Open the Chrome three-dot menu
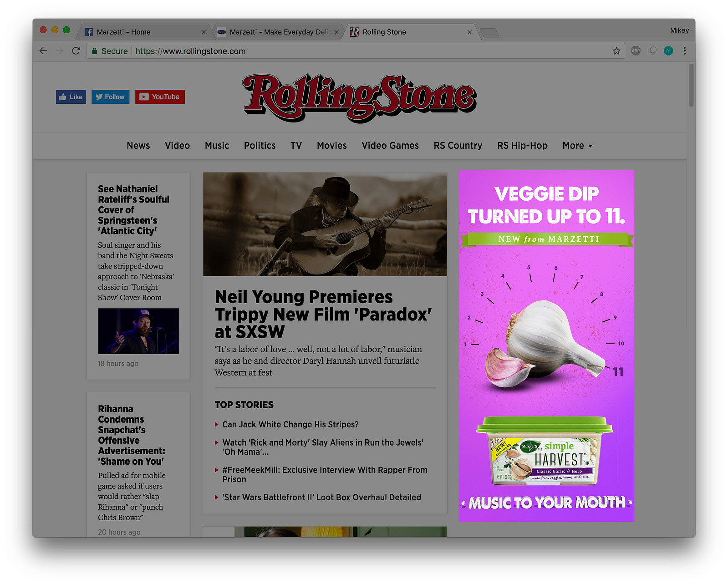The width and height of the screenshot is (728, 584). [x=685, y=51]
